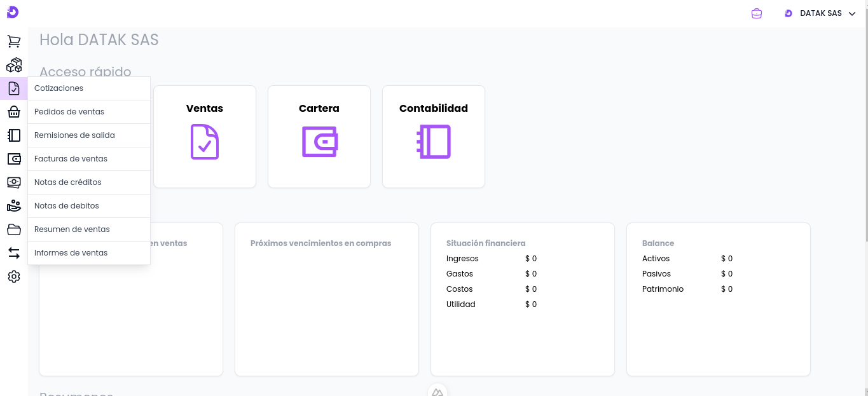The image size is (868, 396).
Task: Open the inventory boxes icon in sidebar
Action: tap(14, 65)
